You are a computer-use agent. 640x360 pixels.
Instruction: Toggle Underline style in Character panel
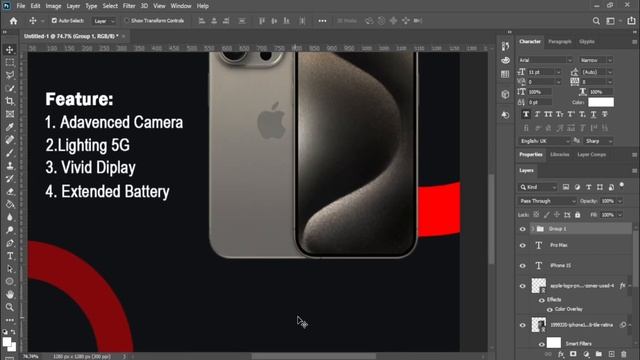(x=593, y=115)
